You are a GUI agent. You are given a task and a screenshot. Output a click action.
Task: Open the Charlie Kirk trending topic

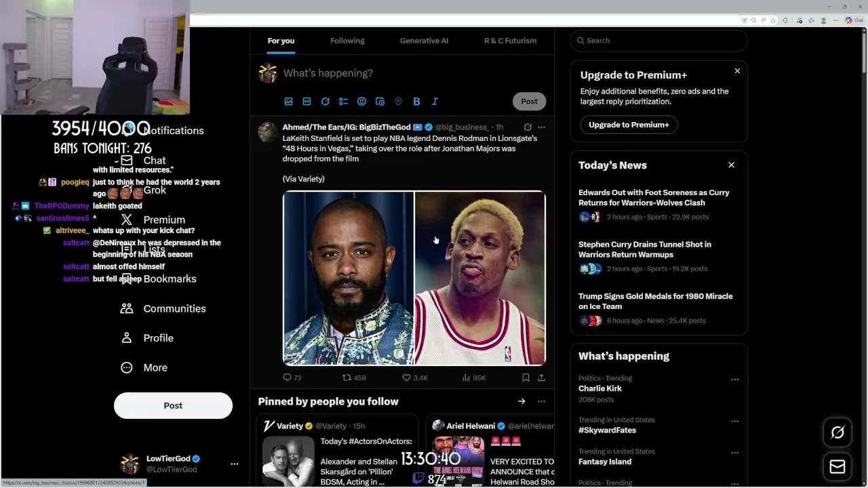(x=599, y=388)
